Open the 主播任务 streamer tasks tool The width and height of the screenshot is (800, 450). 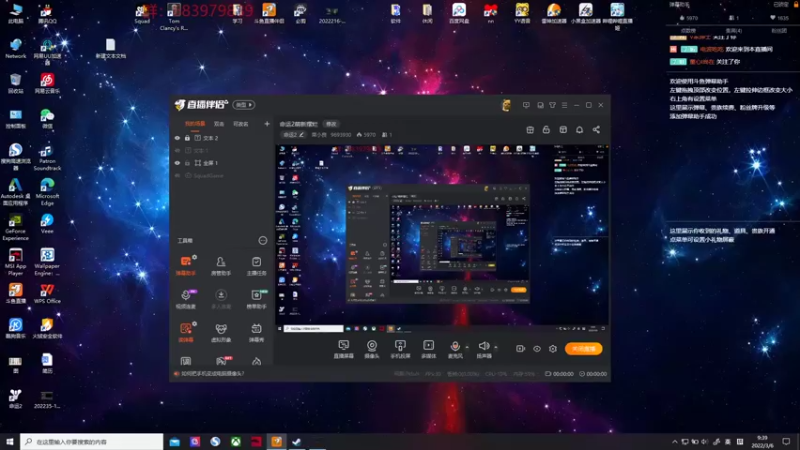click(256, 266)
